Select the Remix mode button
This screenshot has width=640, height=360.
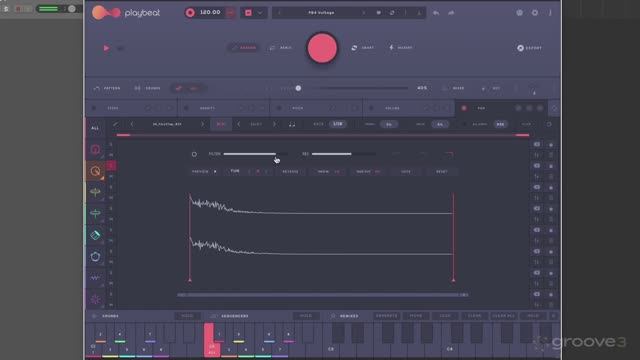(x=281, y=48)
